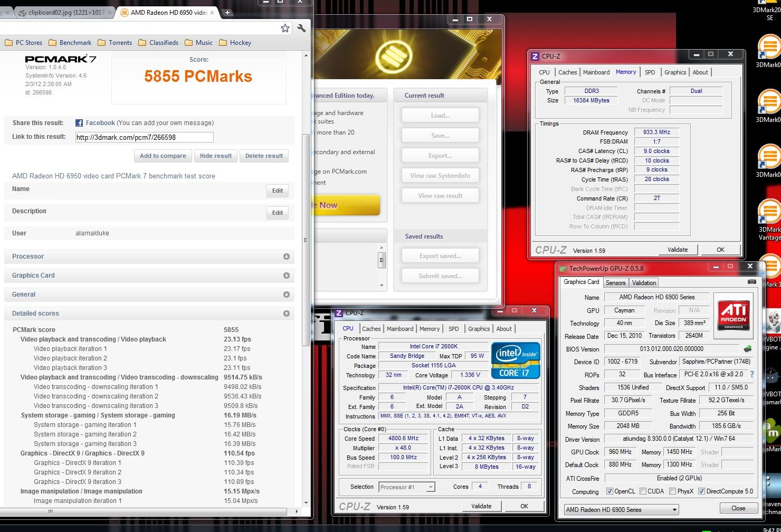Click Validate in lower CPU-Z window

481,506
